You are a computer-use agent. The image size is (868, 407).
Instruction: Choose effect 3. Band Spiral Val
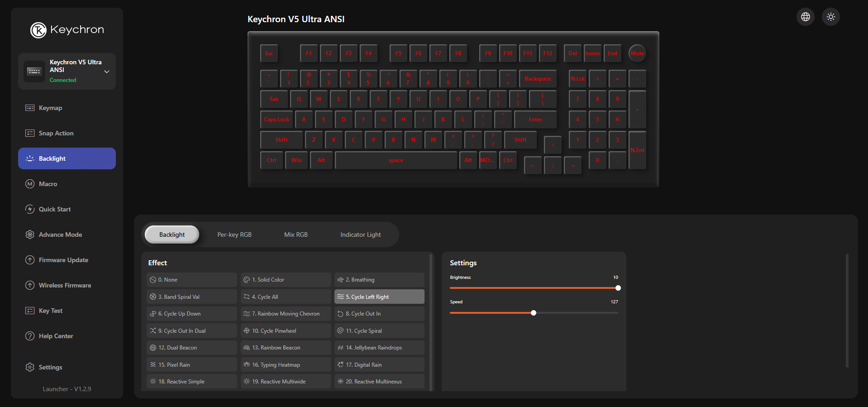click(192, 297)
